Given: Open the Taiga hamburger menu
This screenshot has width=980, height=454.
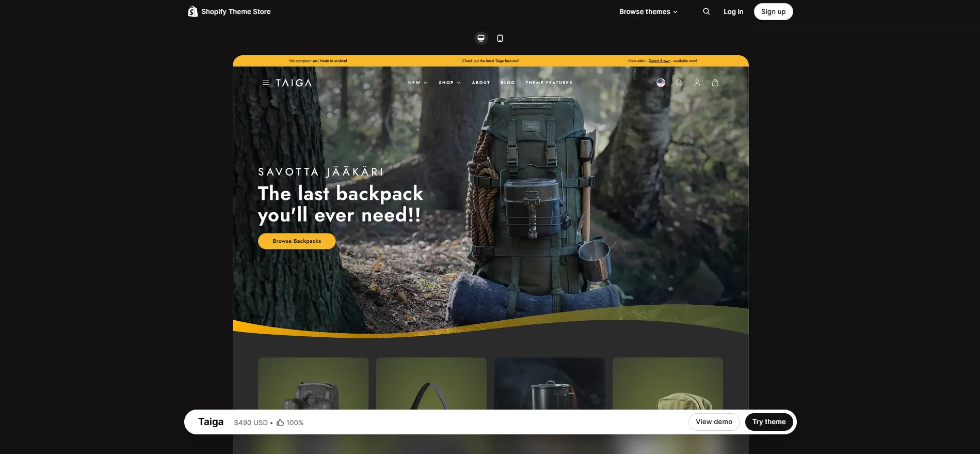Looking at the screenshot, I should point(265,83).
